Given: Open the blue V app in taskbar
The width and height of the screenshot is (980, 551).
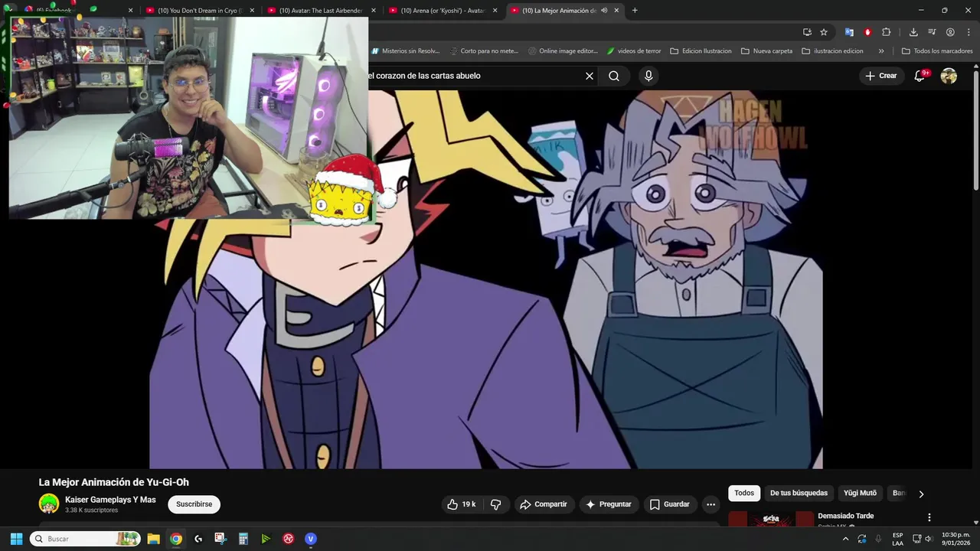Looking at the screenshot, I should pos(311,539).
